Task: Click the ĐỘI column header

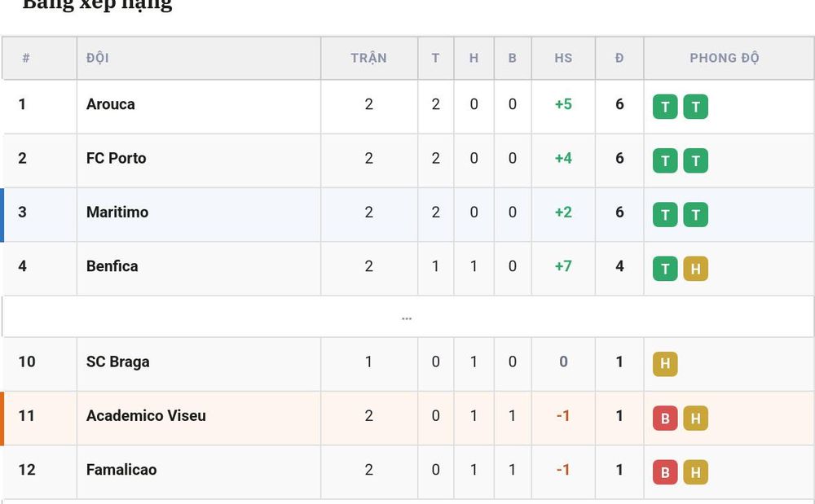Action: (x=98, y=58)
